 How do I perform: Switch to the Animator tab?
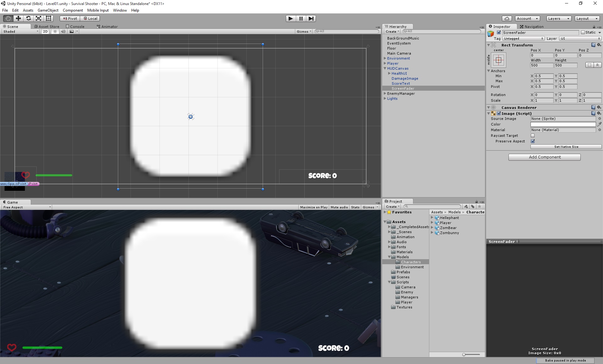tap(107, 27)
